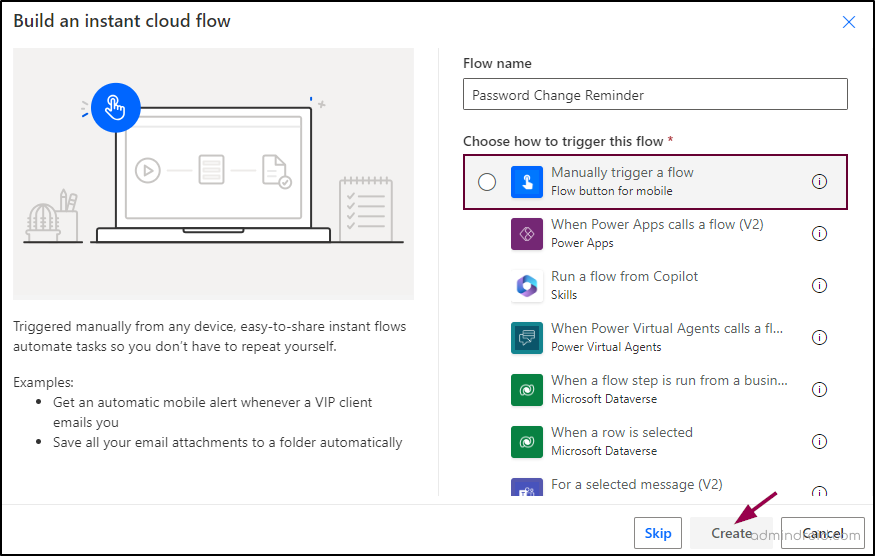This screenshot has width=875, height=556.
Task: Click the Power Virtual Agents icon
Action: pos(526,338)
